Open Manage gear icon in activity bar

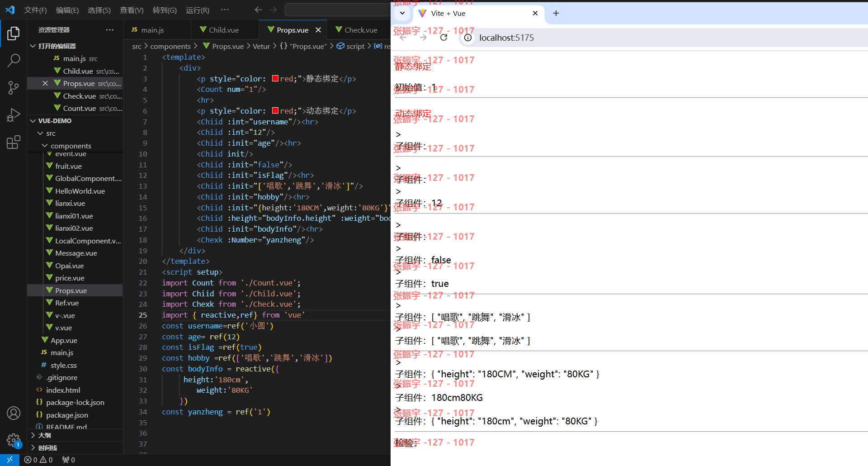(x=14, y=440)
